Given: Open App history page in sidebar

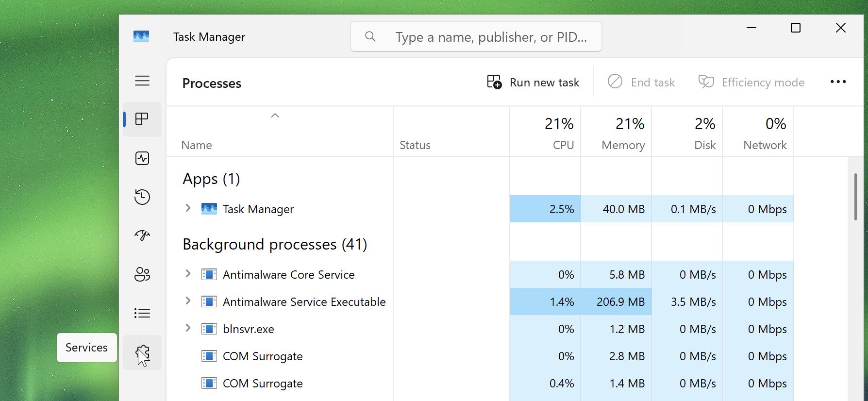Looking at the screenshot, I should [x=142, y=197].
